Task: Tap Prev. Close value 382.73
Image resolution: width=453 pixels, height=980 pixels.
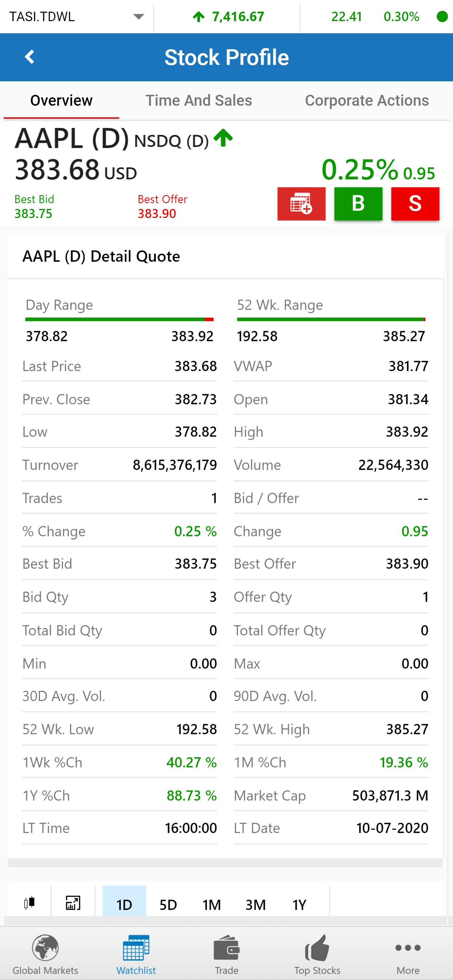Action: coord(195,399)
